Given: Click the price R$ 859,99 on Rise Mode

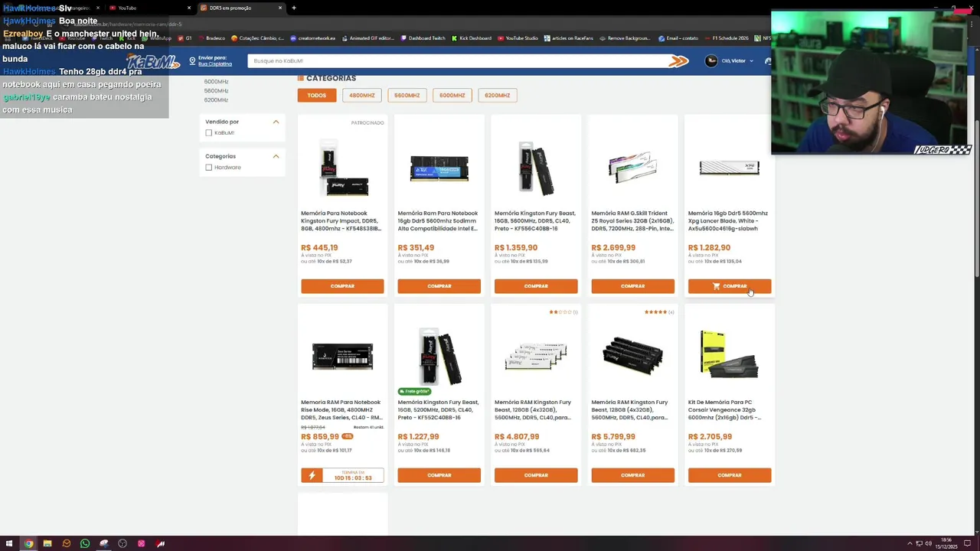Looking at the screenshot, I should (320, 437).
